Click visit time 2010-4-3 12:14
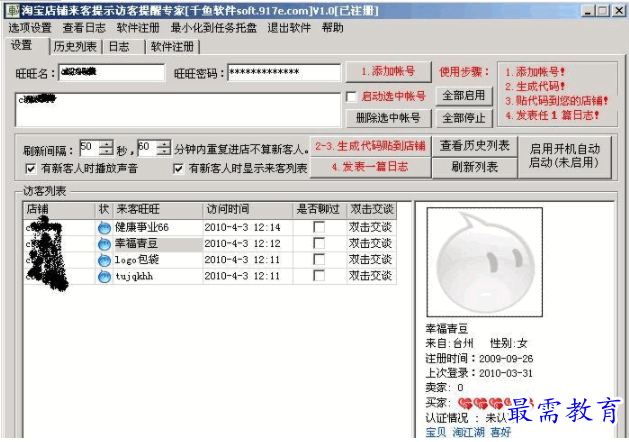The width and height of the screenshot is (629, 442). pos(242,227)
